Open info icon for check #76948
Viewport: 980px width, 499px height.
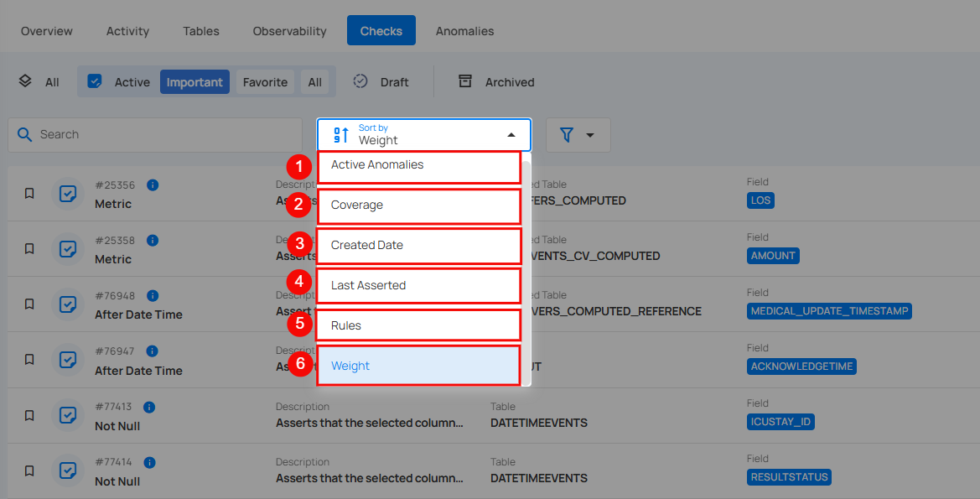(153, 296)
